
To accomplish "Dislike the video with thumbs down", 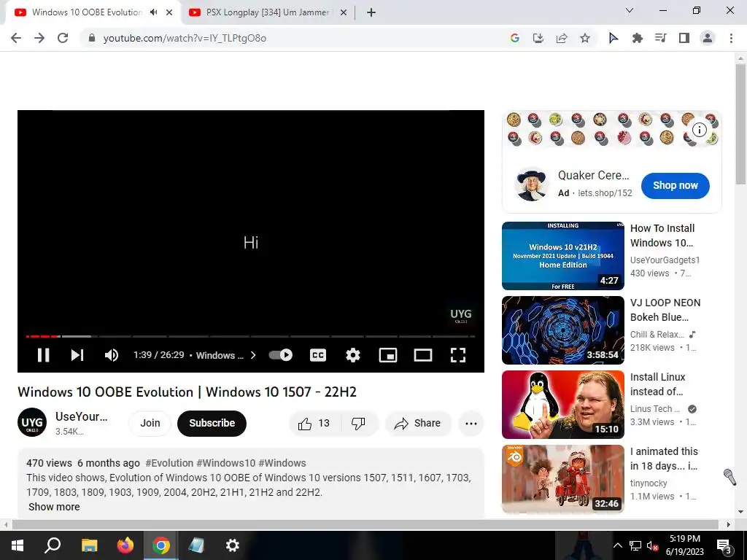I will [359, 424].
